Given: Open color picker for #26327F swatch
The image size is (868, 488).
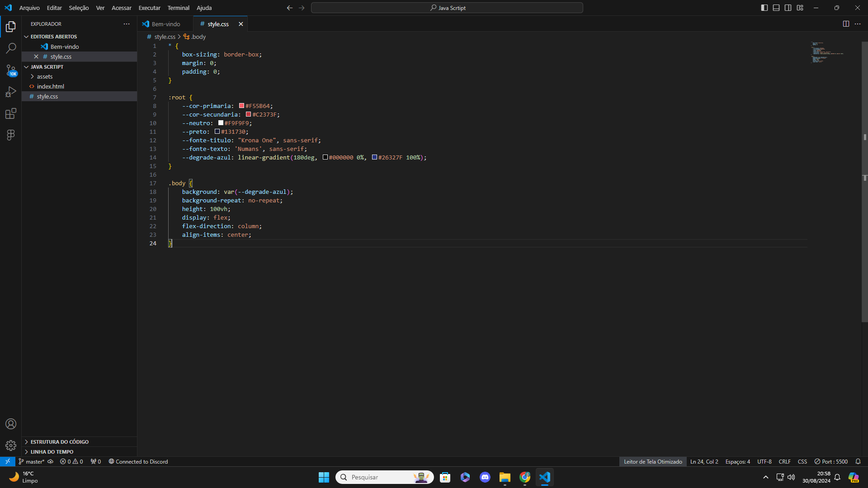Looking at the screenshot, I should (374, 157).
